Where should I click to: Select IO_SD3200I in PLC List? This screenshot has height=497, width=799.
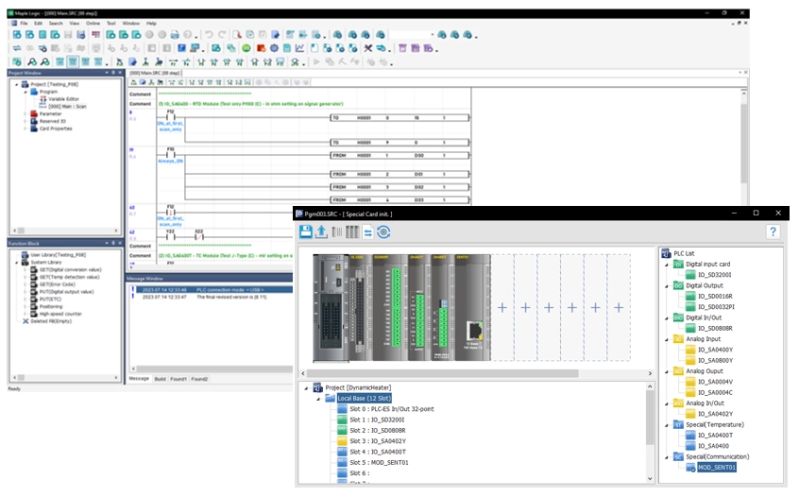click(714, 275)
